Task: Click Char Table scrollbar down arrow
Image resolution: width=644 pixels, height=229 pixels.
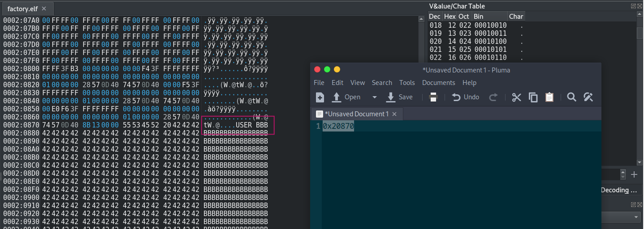Action: coord(640,162)
